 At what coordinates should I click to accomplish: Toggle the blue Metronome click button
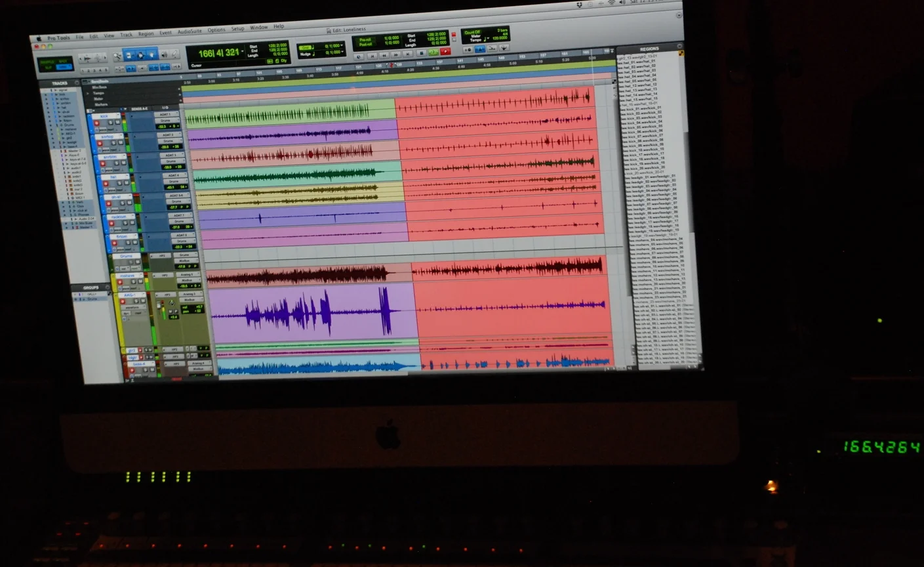(x=480, y=49)
